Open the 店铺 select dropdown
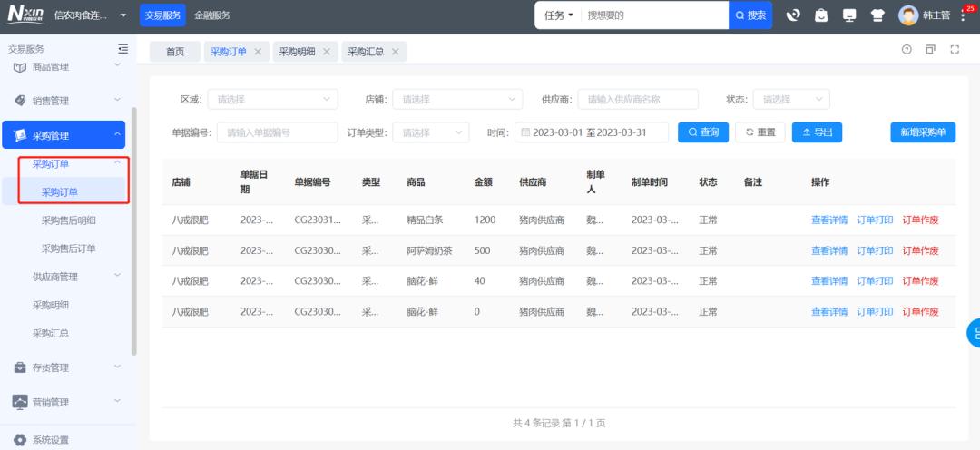The height and width of the screenshot is (450, 980). (457, 100)
